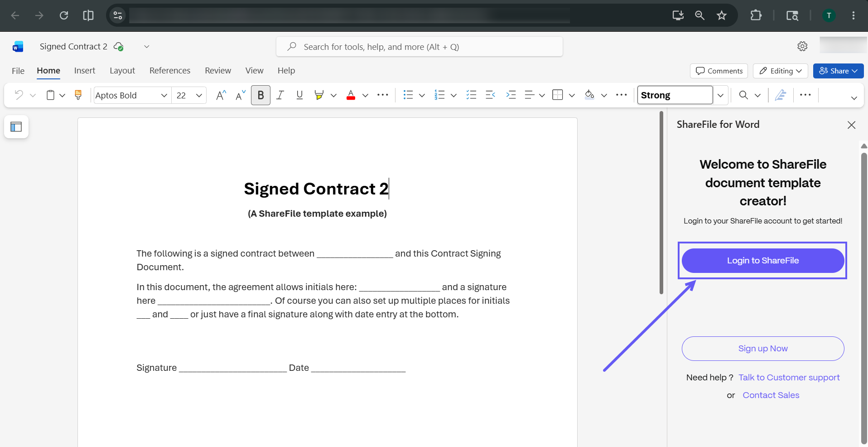Viewport: 868px width, 447px height.
Task: Expand the document title dropdown chevron
Action: (147, 47)
